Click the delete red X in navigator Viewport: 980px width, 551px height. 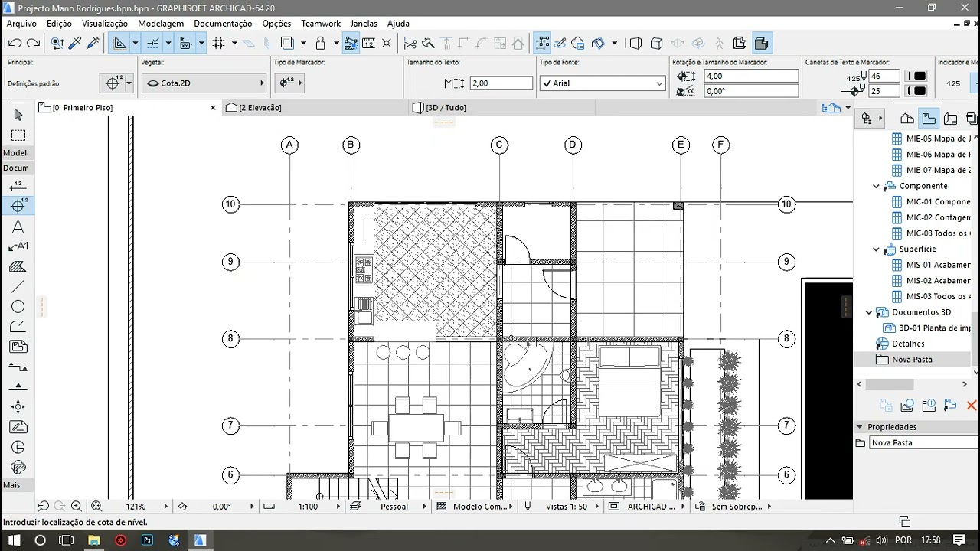[x=972, y=406]
